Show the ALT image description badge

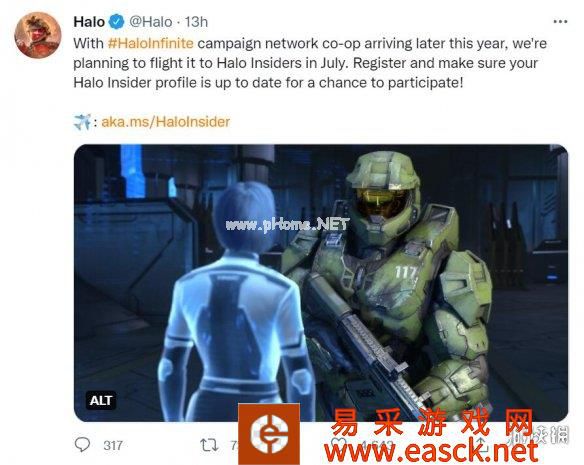tap(101, 401)
